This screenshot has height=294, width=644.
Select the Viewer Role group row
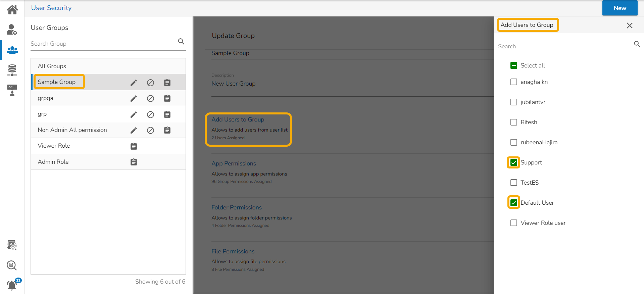[54, 146]
